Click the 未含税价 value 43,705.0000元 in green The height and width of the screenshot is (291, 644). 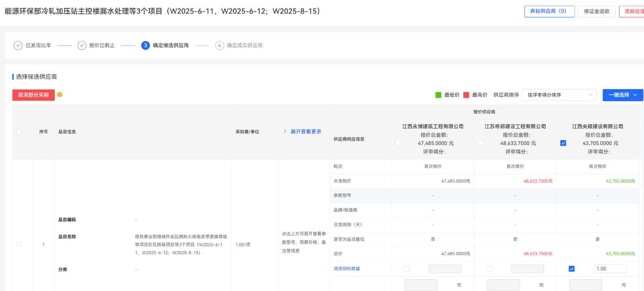620,181
